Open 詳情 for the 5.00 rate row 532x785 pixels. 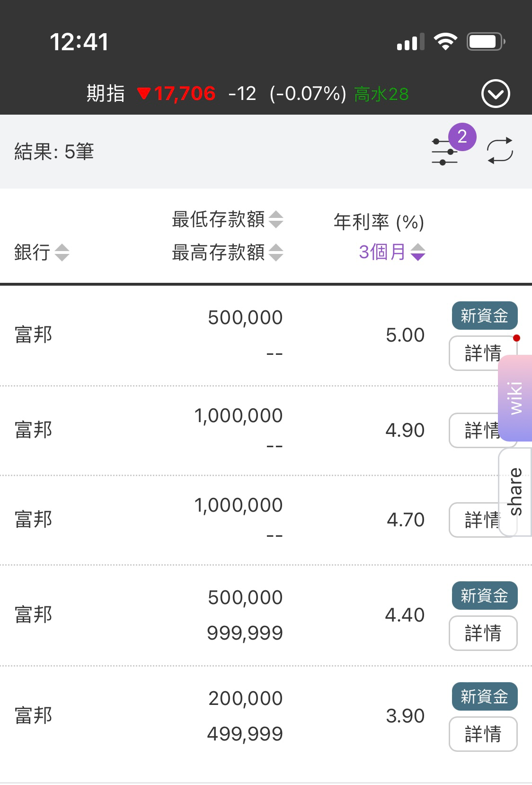483,353
